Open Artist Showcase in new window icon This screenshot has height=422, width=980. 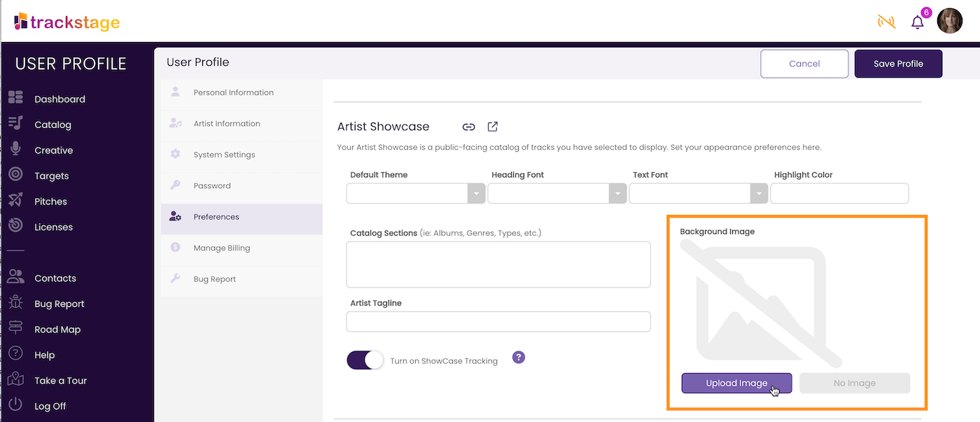(x=493, y=127)
